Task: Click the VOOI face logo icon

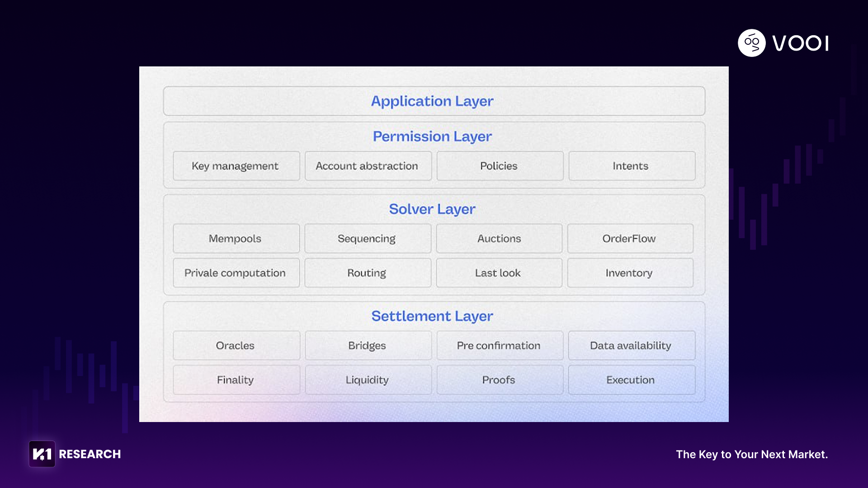Action: [751, 43]
